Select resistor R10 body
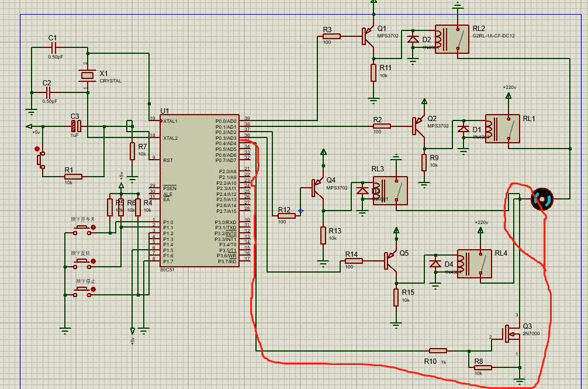The height and width of the screenshot is (389, 588). point(438,351)
